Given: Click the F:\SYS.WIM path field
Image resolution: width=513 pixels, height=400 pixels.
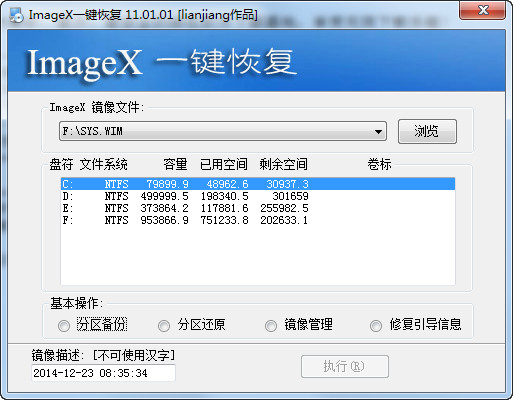Looking at the screenshot, I should coord(223,131).
